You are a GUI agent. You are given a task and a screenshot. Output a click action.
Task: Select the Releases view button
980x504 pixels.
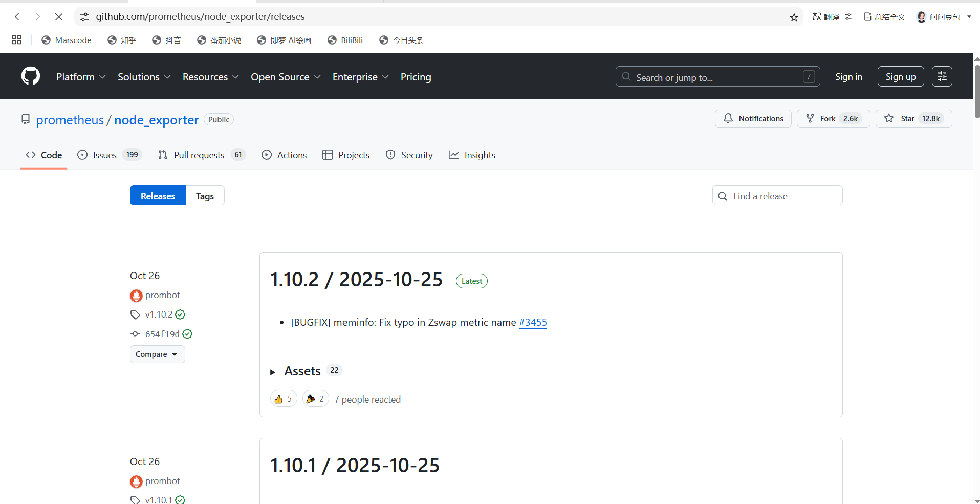158,196
